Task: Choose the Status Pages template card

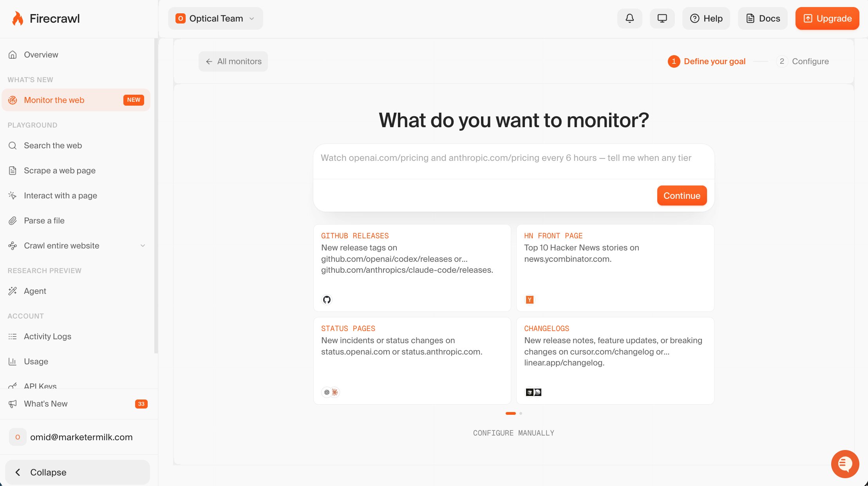Action: [x=412, y=361]
